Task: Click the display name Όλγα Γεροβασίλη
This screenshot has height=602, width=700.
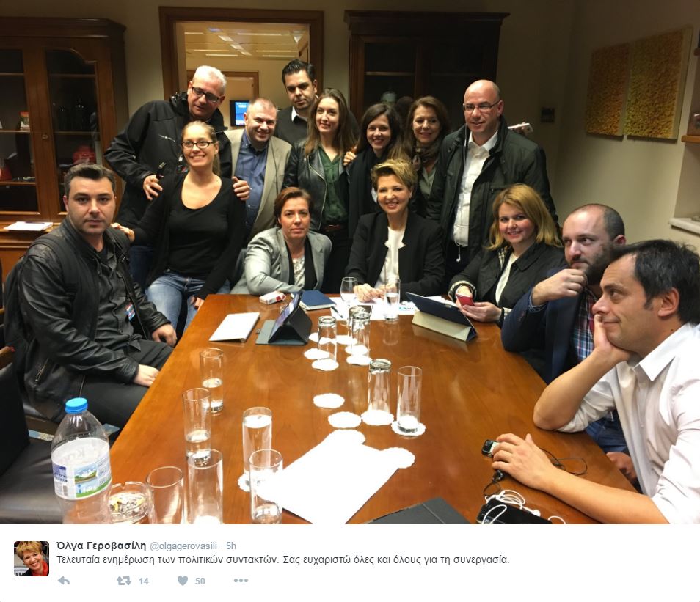Action: [x=101, y=546]
